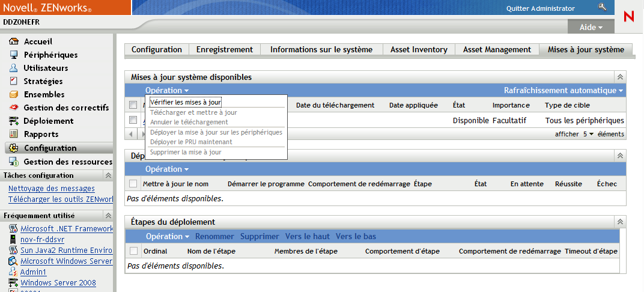Click the Novell N logo
The height and width of the screenshot is (292, 644).
tap(629, 16)
